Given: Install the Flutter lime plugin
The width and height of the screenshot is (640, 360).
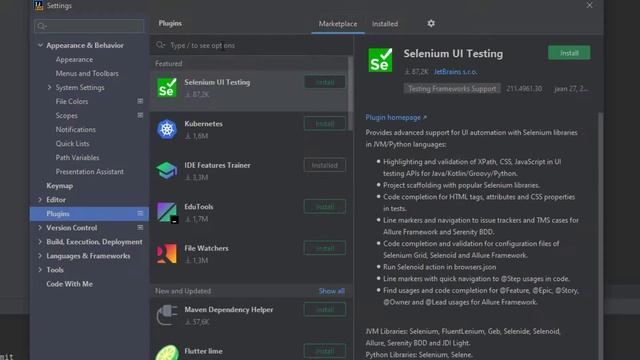Looking at the screenshot, I should (x=325, y=351).
